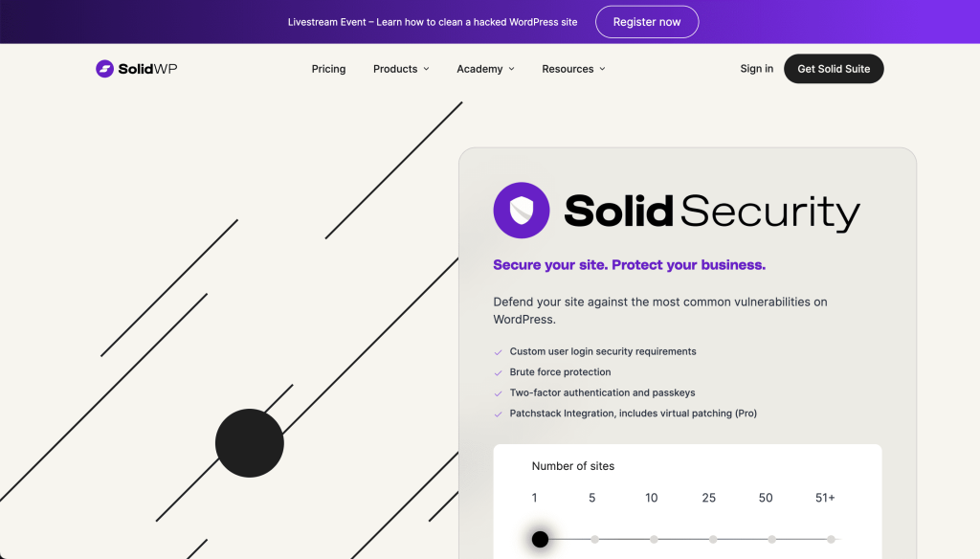Open the Pricing page
The image size is (980, 559).
tap(328, 69)
